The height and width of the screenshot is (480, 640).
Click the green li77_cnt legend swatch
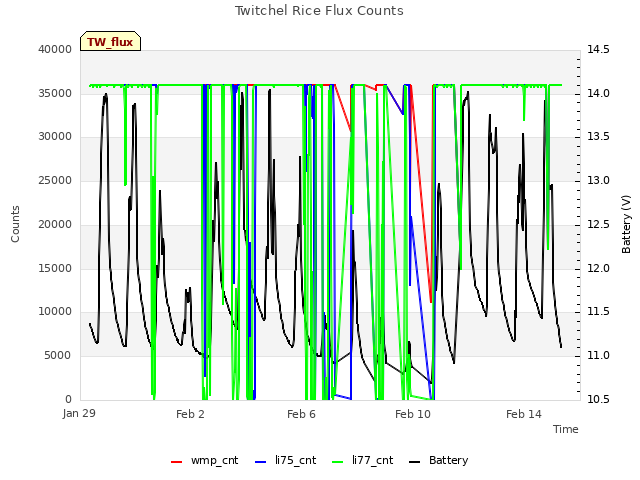(338, 462)
